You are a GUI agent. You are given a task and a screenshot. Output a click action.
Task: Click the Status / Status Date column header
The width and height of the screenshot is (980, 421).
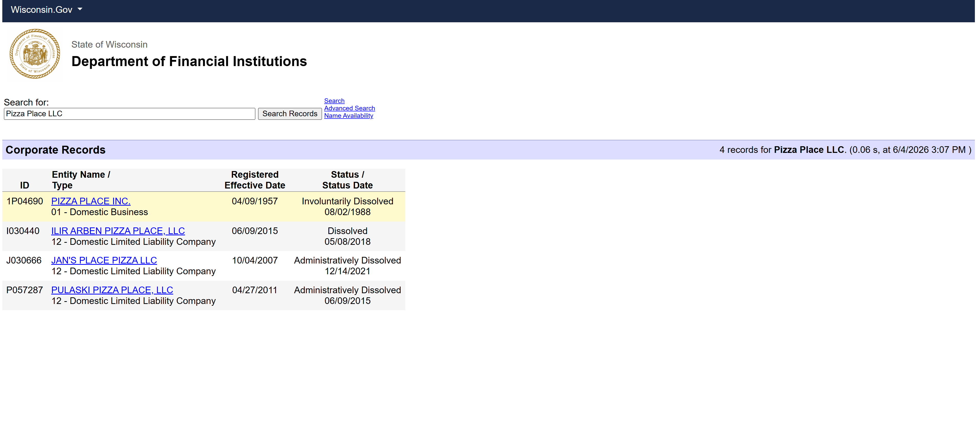pos(347,180)
